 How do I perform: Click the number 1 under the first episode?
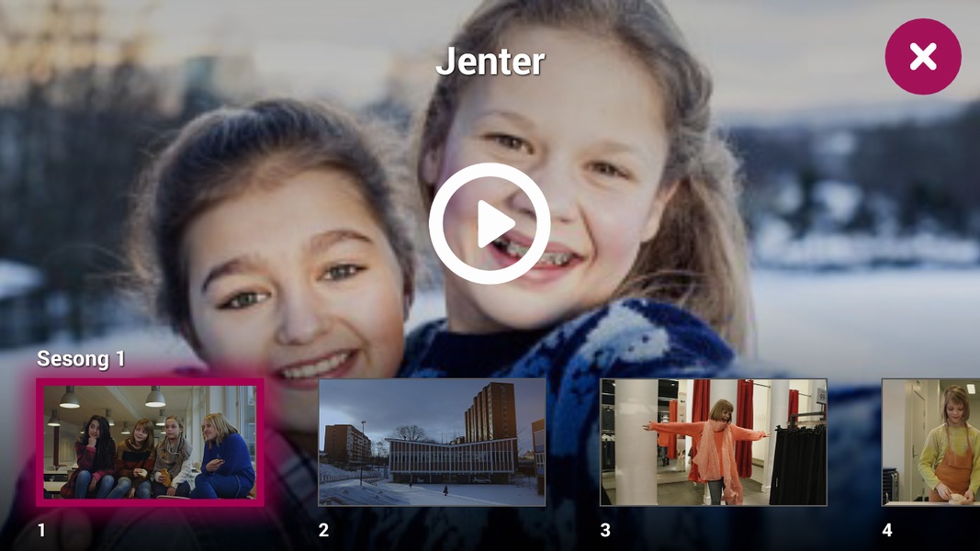pos(41,531)
